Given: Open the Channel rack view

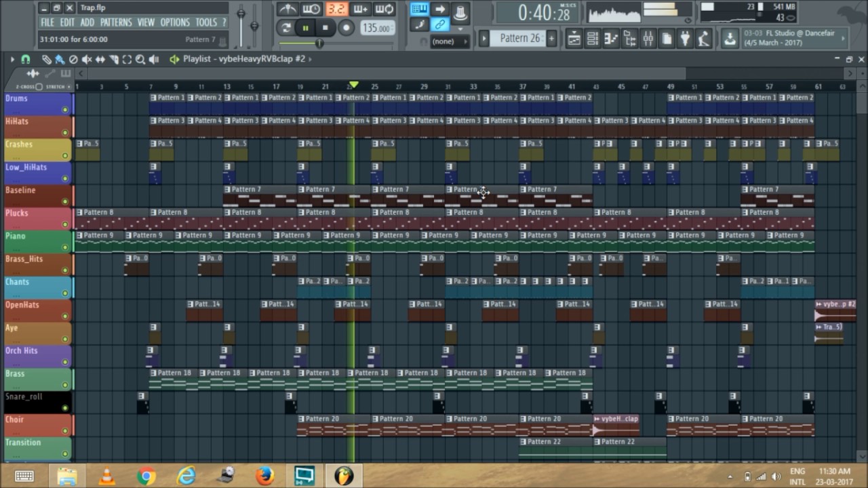Looking at the screenshot, I should 592,38.
